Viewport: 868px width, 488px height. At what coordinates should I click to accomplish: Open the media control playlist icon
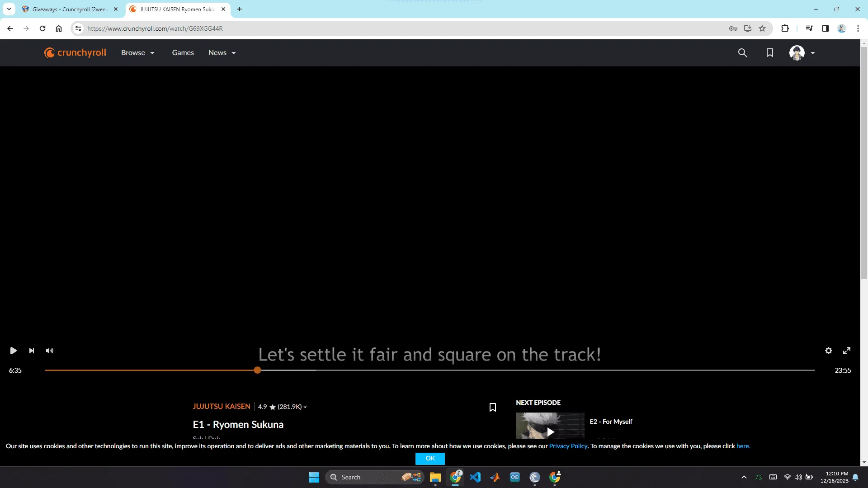click(x=809, y=28)
